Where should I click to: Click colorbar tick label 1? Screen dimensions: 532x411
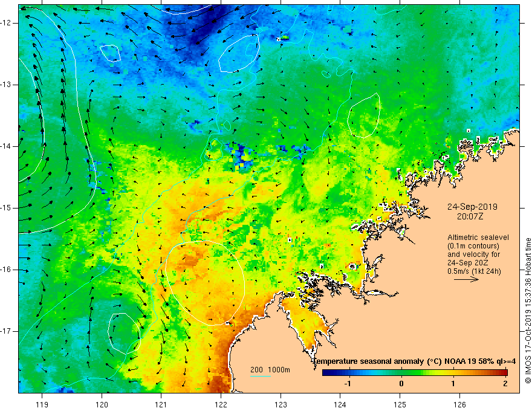click(x=453, y=384)
